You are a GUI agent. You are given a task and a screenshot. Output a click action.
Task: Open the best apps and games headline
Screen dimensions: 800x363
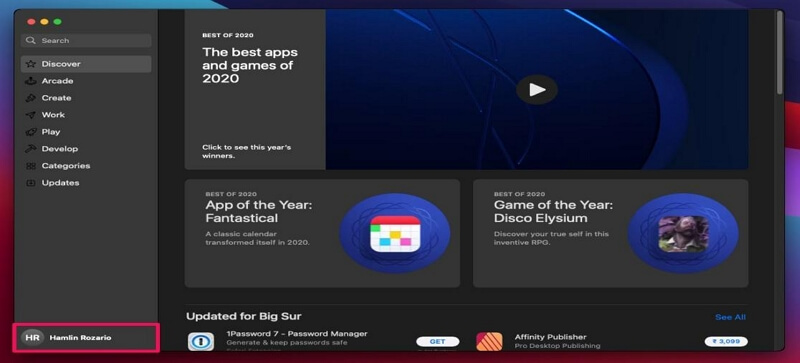point(249,65)
